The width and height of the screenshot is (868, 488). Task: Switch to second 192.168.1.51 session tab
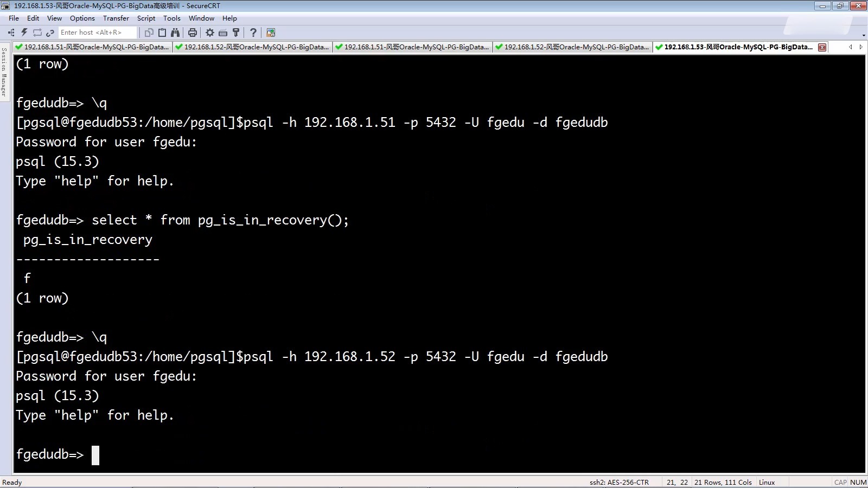[412, 47]
